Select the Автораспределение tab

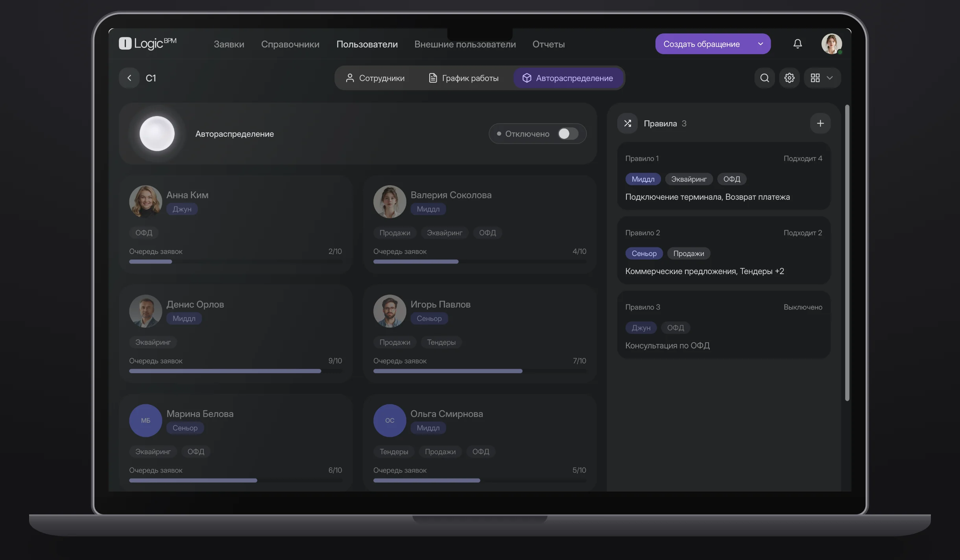click(x=568, y=78)
